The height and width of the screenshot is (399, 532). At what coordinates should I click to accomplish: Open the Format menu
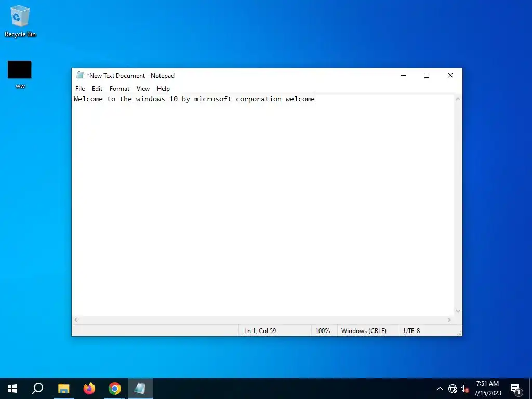click(x=119, y=88)
